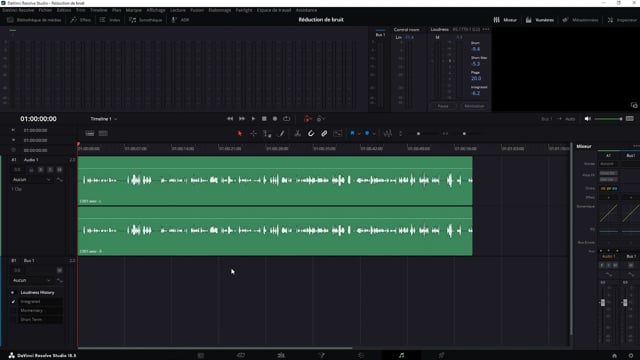Screen dimensions: 640x360
Task: Click Audio 1 automation curve icon
Action: [x=60, y=180]
